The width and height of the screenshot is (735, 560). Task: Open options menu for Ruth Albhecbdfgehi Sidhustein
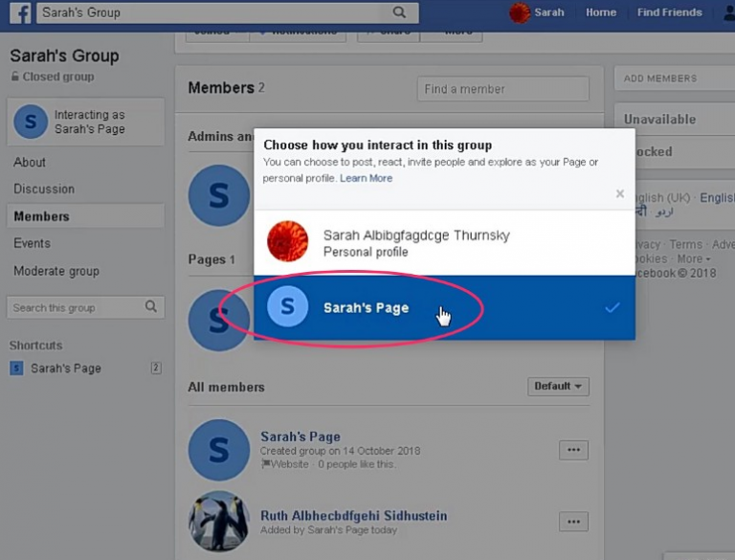574,522
